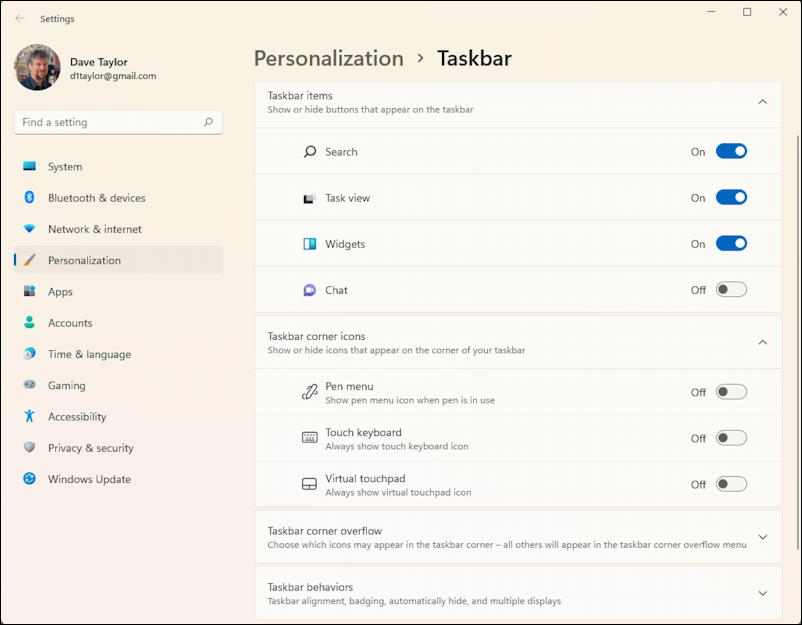Click the Widgets icon in Taskbar items
This screenshot has height=625, width=802.
[309, 244]
